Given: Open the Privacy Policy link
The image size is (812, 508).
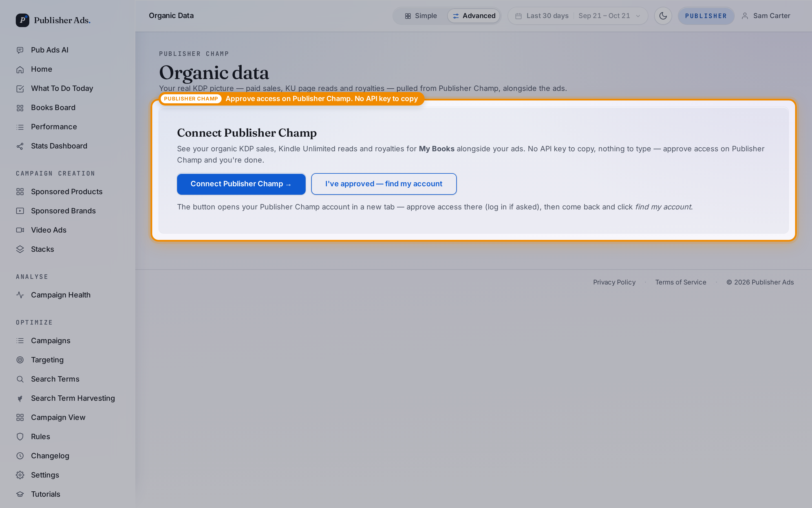Looking at the screenshot, I should (x=614, y=282).
